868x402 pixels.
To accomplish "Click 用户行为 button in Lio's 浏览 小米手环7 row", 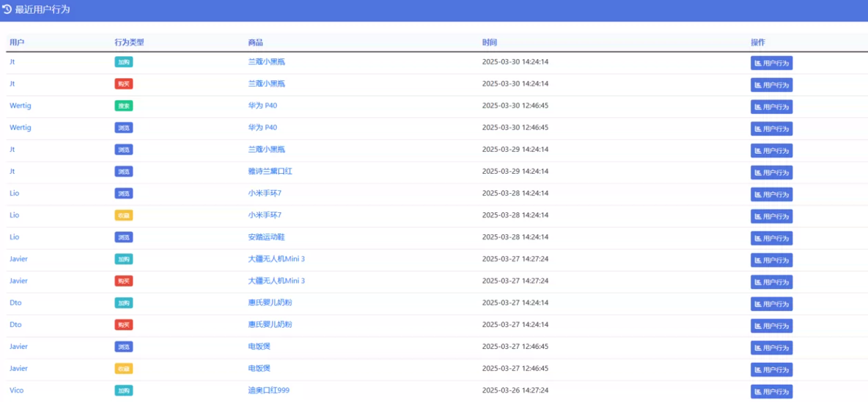I will tap(771, 194).
